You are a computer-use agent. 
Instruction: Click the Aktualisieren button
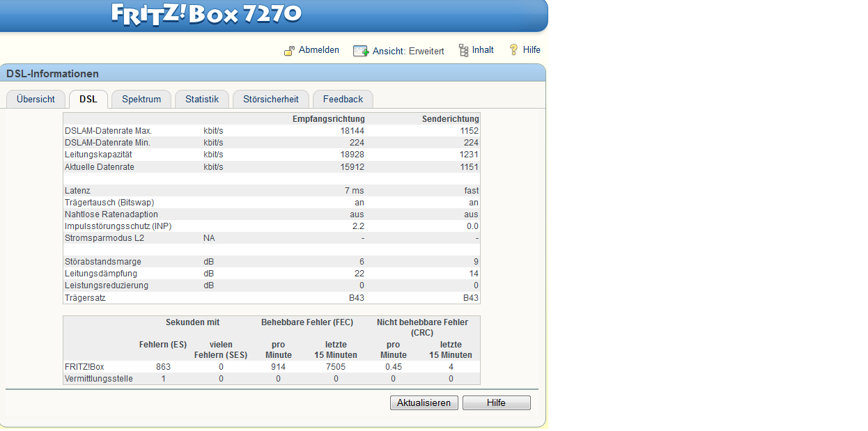tap(424, 403)
